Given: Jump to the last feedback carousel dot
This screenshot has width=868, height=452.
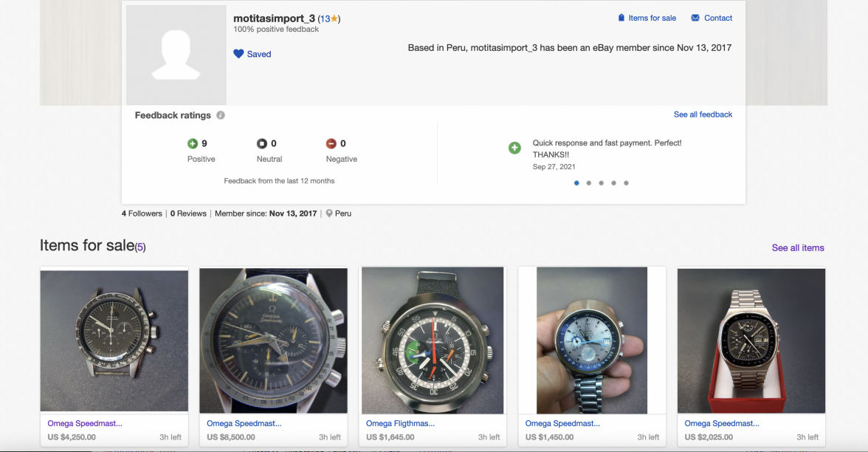Looking at the screenshot, I should (626, 183).
